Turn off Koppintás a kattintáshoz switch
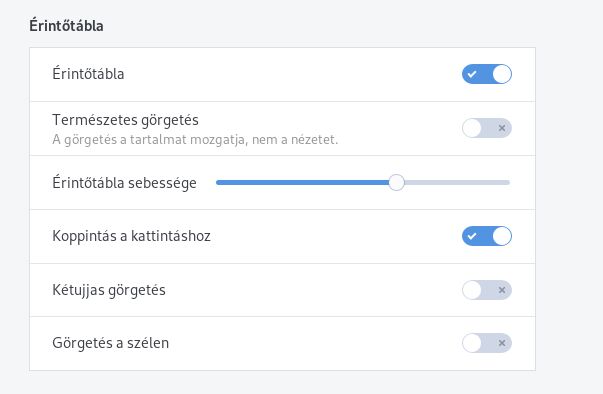Viewport: 603px width, 394px height. pos(486,236)
